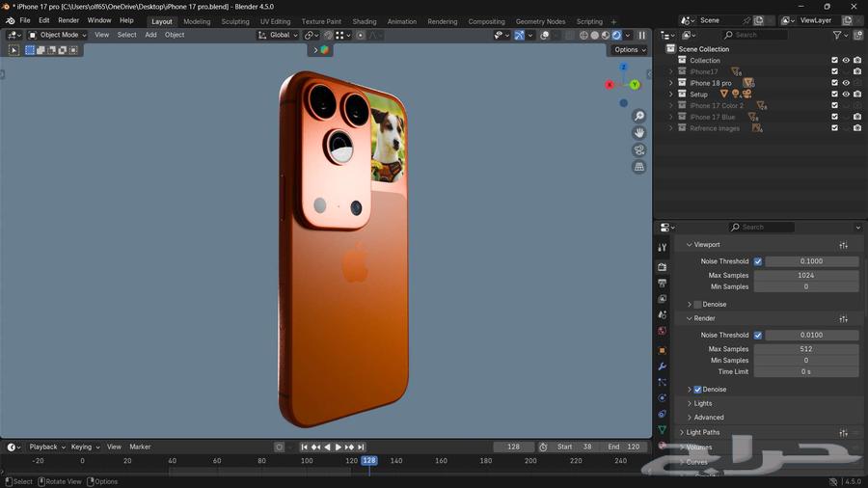Switch perspective/orthographic grid gizmo icon
868x488 pixels.
[x=638, y=167]
